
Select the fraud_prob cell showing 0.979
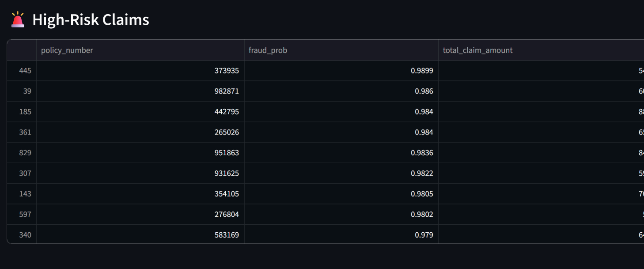[x=424, y=235]
